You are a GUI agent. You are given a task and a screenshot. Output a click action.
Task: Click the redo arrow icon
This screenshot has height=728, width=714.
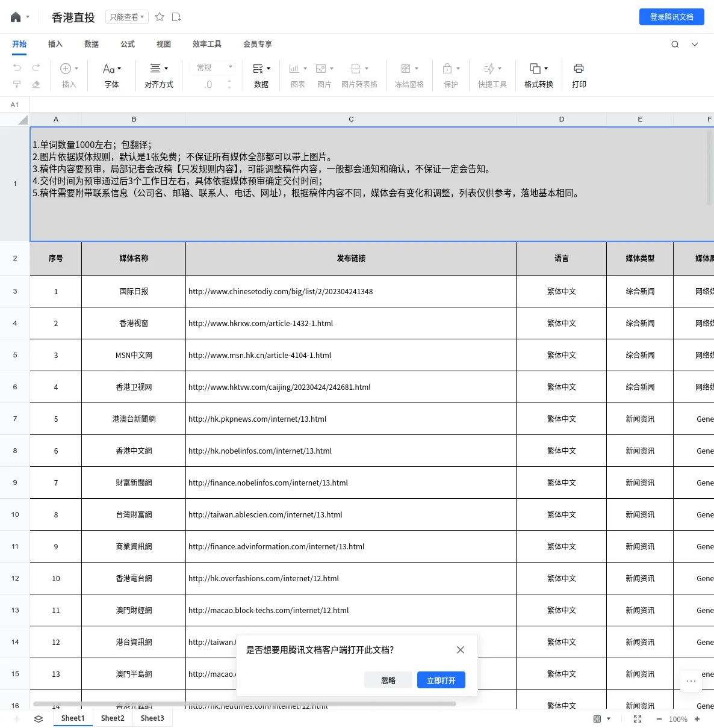(x=36, y=67)
